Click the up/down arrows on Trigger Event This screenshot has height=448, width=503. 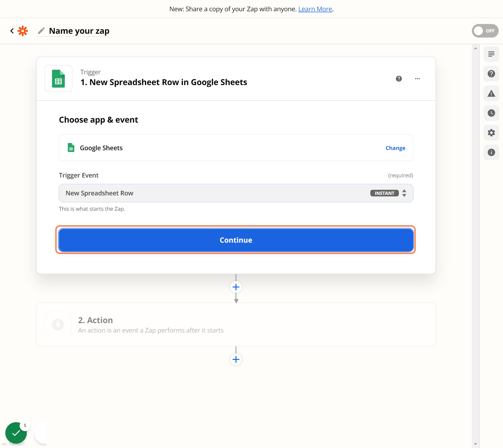pos(404,193)
